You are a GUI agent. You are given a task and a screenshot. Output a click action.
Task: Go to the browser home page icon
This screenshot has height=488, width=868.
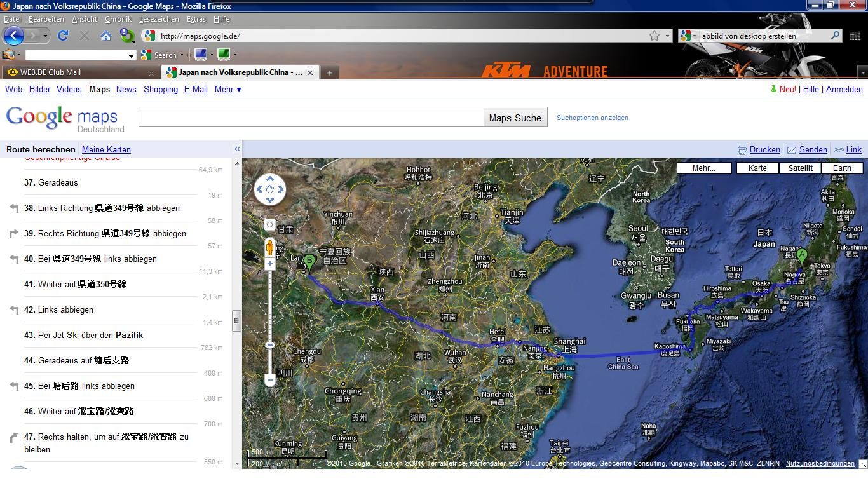coord(106,36)
